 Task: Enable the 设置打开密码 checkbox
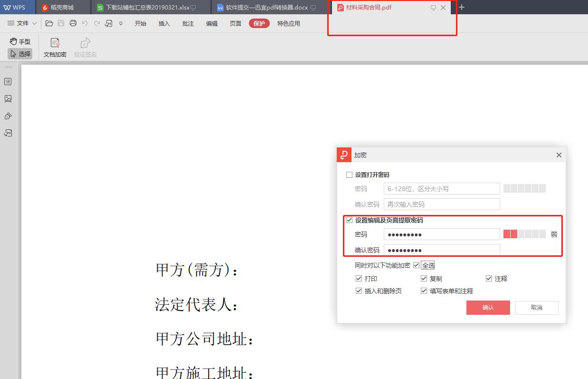(349, 175)
